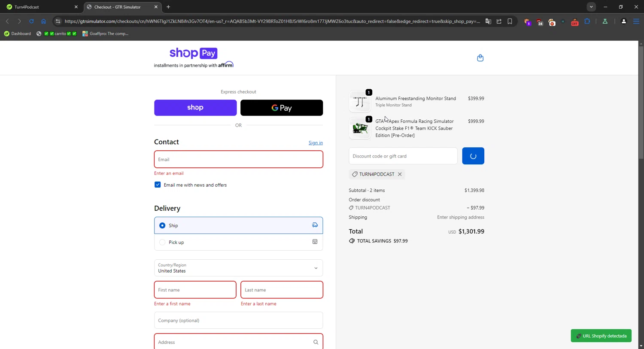The image size is (644, 349).
Task: Click the blue apply discount button
Action: click(x=473, y=156)
